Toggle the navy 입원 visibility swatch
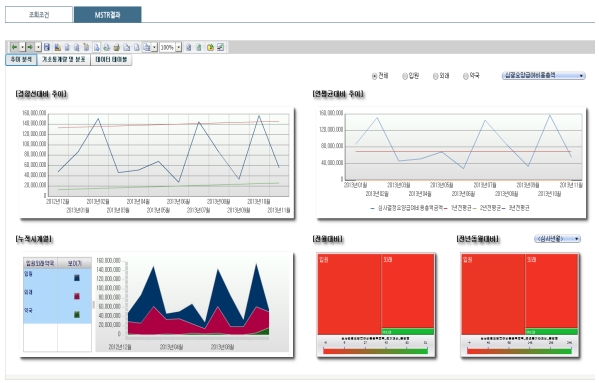The width and height of the screenshot is (599, 383). coord(76,278)
